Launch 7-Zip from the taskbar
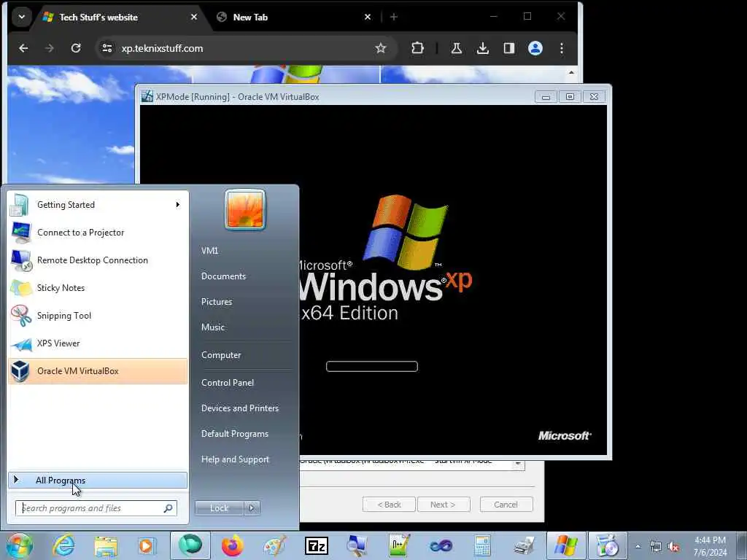Image resolution: width=747 pixels, height=560 pixels. [317, 546]
